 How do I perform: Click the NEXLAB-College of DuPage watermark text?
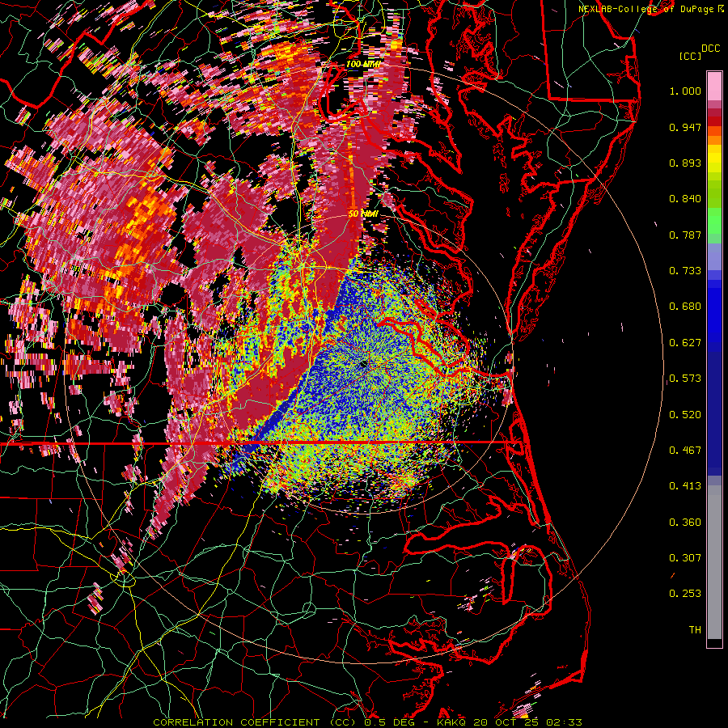coord(650,9)
